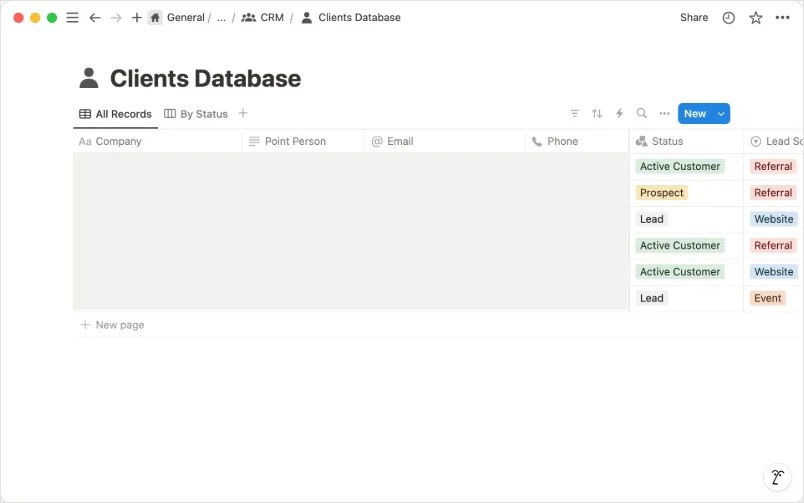Open page history clock icon

tap(728, 18)
